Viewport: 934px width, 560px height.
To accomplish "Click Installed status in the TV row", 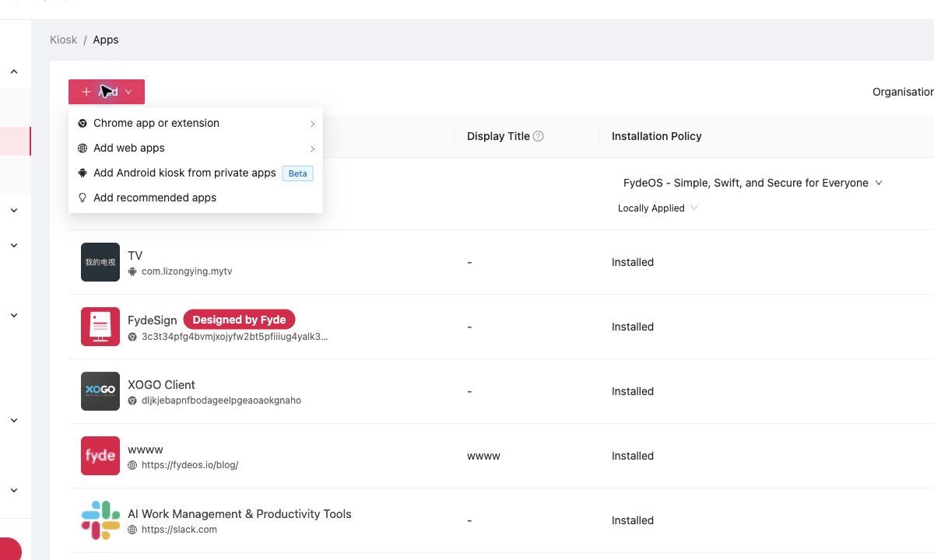I will click(x=633, y=262).
